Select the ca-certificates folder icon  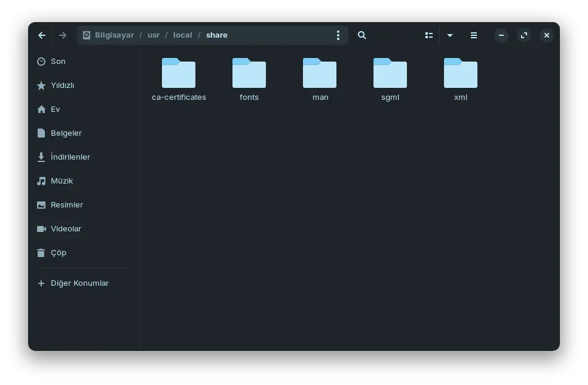coord(179,73)
